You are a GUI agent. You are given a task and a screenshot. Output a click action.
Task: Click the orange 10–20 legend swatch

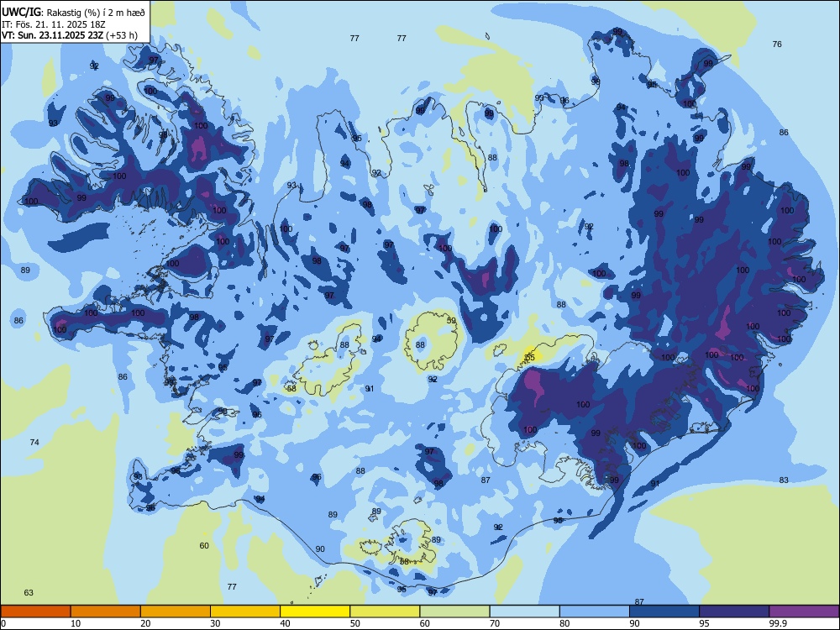(x=106, y=612)
